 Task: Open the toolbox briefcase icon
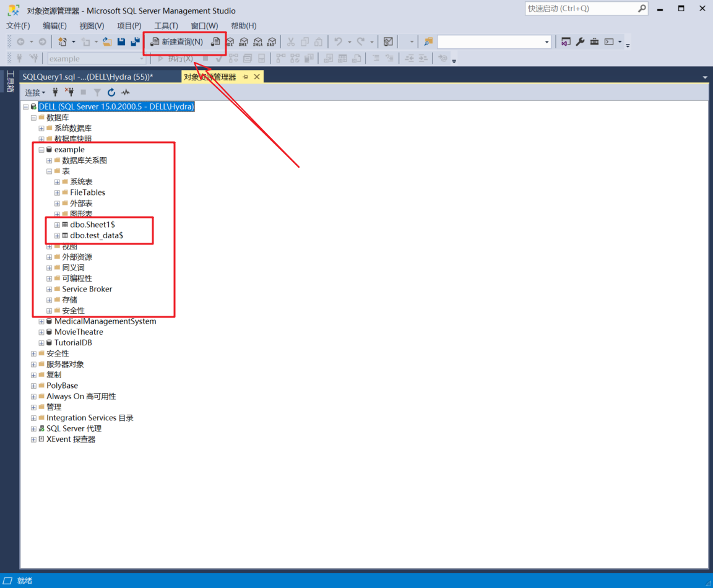594,42
